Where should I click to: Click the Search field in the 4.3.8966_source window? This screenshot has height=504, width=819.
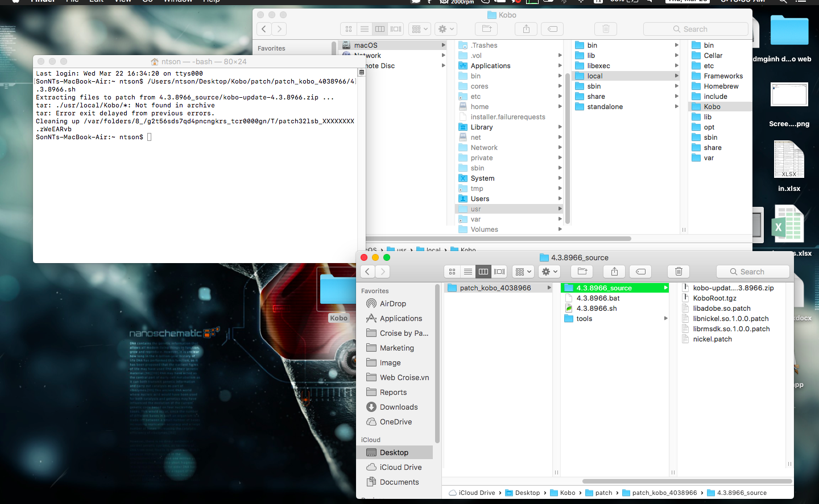pos(752,272)
